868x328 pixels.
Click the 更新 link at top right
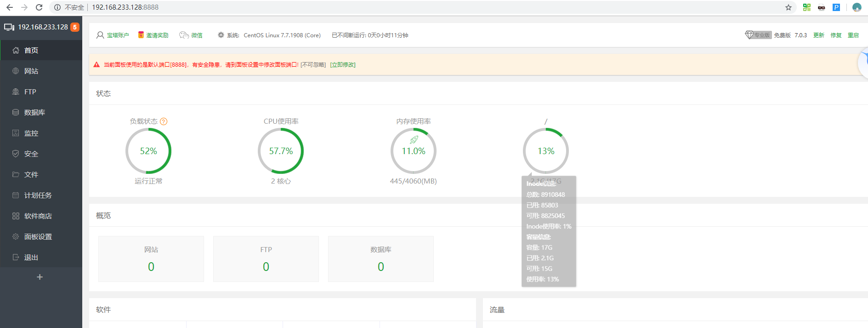pos(818,35)
